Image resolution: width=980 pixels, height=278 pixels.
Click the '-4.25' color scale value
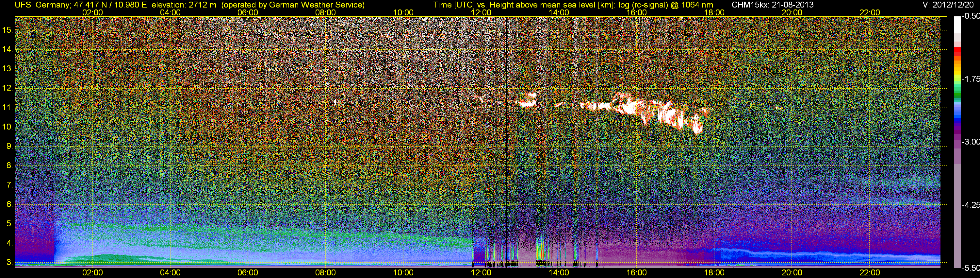tap(971, 205)
